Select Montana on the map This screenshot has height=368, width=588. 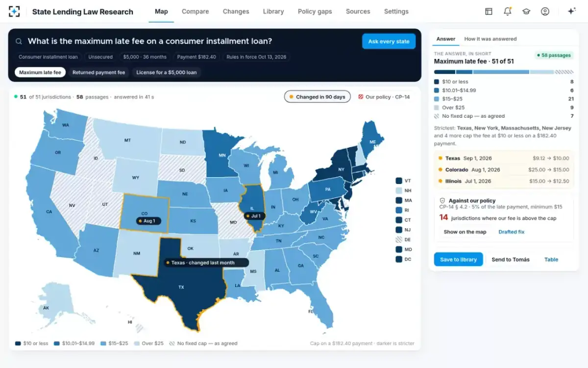127,140
